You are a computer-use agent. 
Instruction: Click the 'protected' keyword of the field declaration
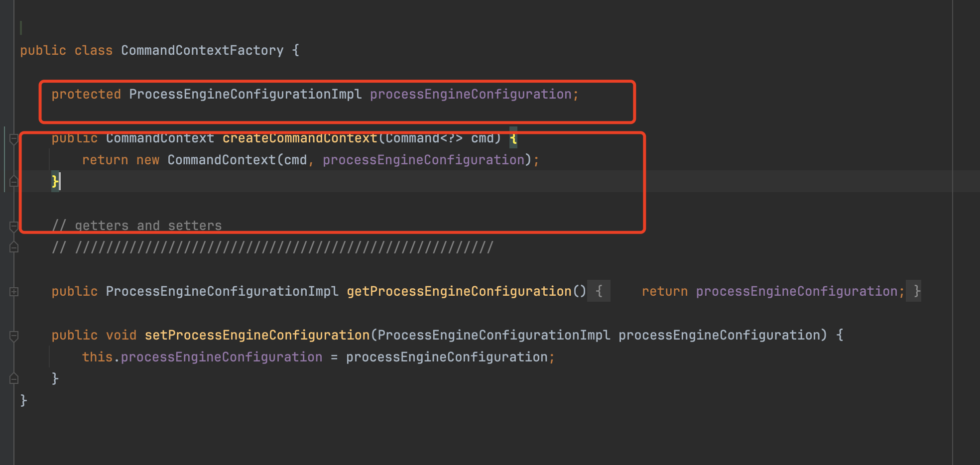click(86, 94)
